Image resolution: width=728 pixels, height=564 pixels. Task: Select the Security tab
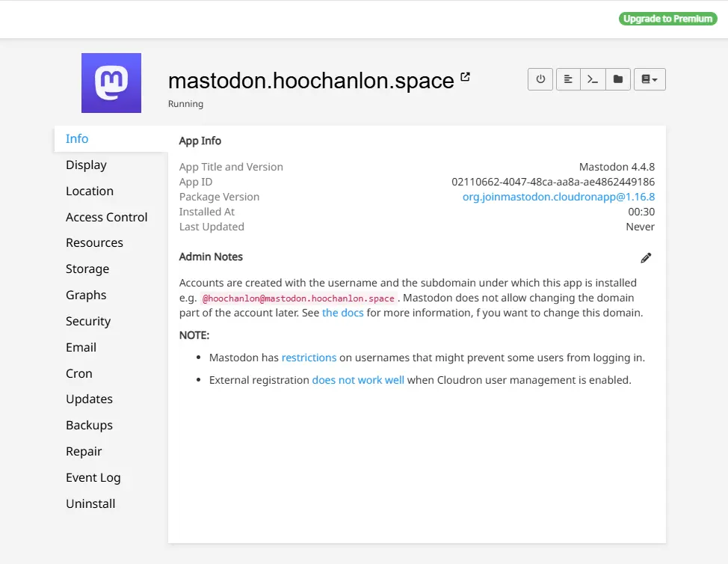click(x=88, y=321)
